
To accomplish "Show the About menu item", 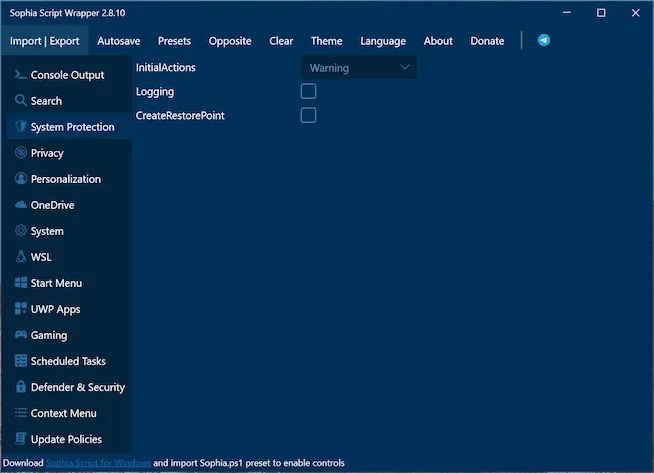I will click(x=438, y=41).
